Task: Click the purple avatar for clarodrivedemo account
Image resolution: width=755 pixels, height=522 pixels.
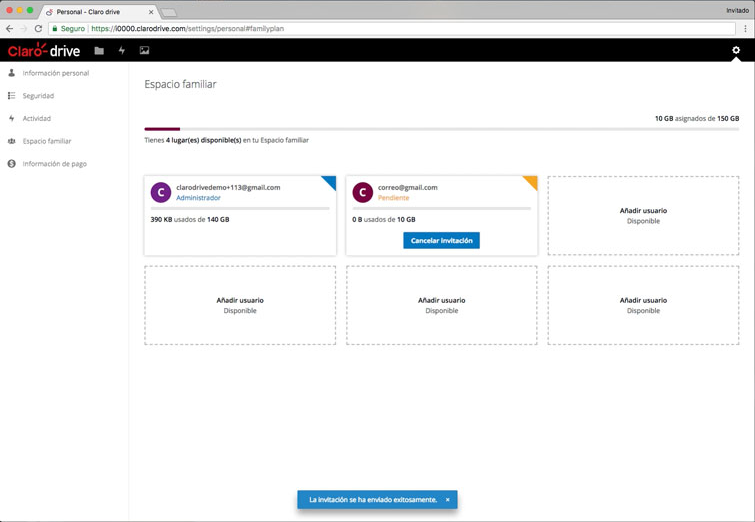Action: pos(161,192)
